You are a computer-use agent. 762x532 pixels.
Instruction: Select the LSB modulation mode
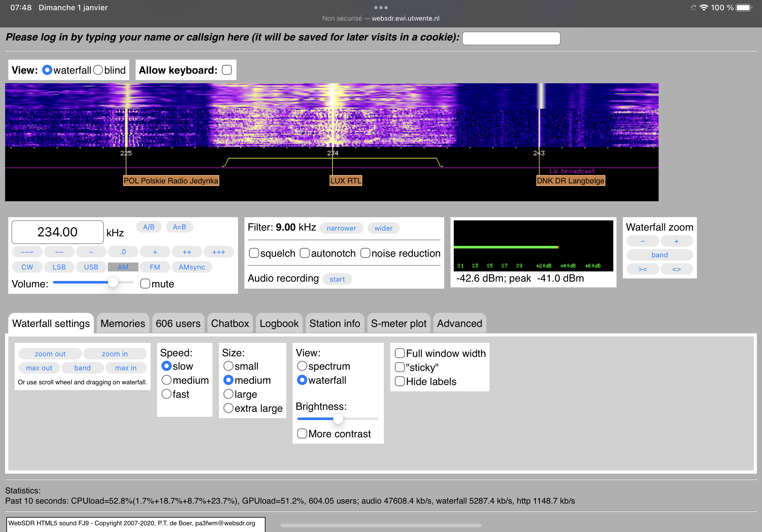[x=59, y=267]
